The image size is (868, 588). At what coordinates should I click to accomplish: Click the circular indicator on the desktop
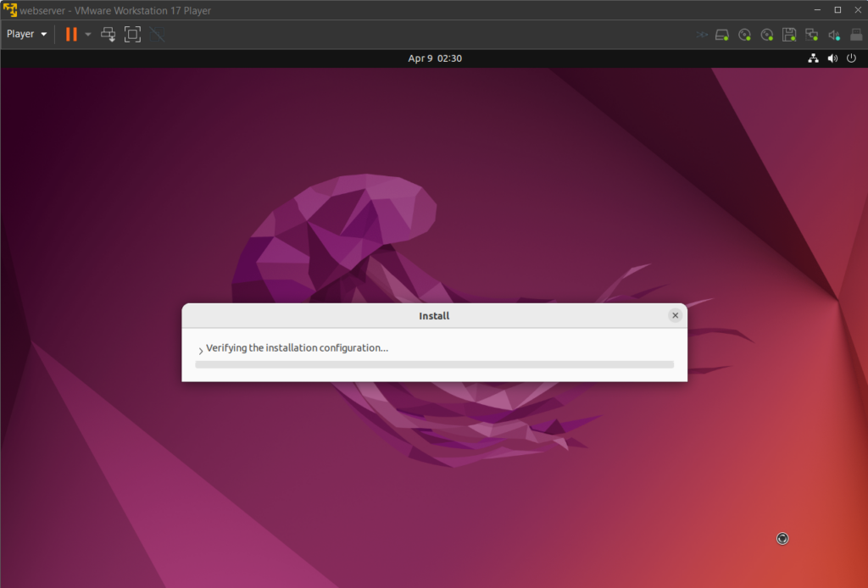pos(782,538)
